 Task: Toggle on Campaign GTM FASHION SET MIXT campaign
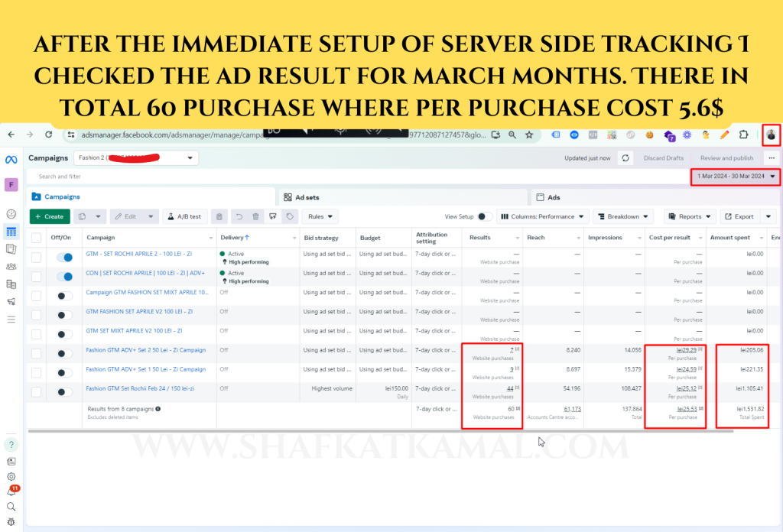point(64,296)
